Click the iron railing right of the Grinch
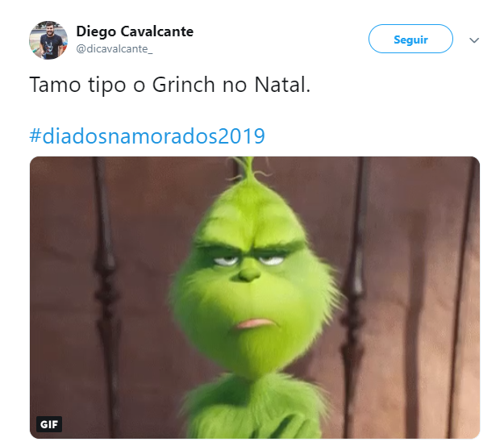 pos(355,298)
